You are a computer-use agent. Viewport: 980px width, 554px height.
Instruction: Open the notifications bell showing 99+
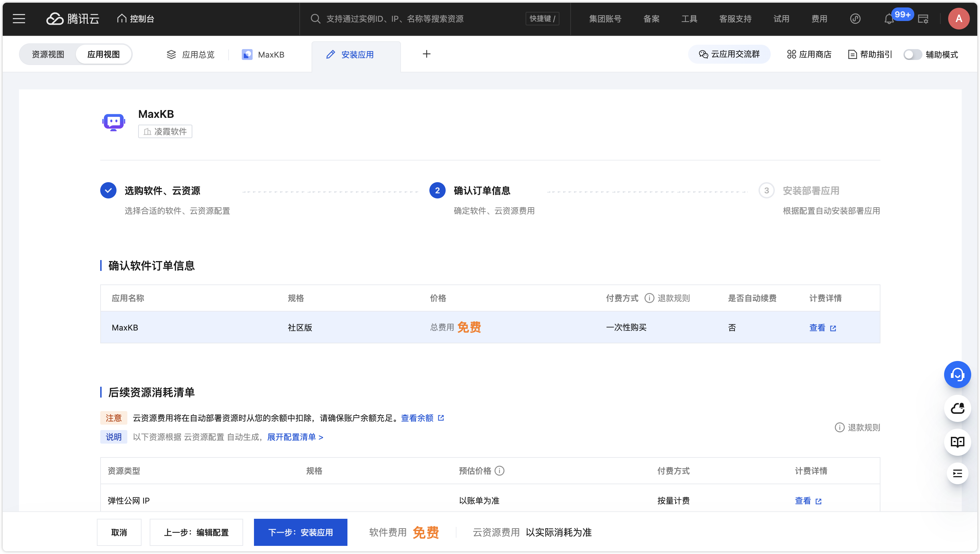889,19
